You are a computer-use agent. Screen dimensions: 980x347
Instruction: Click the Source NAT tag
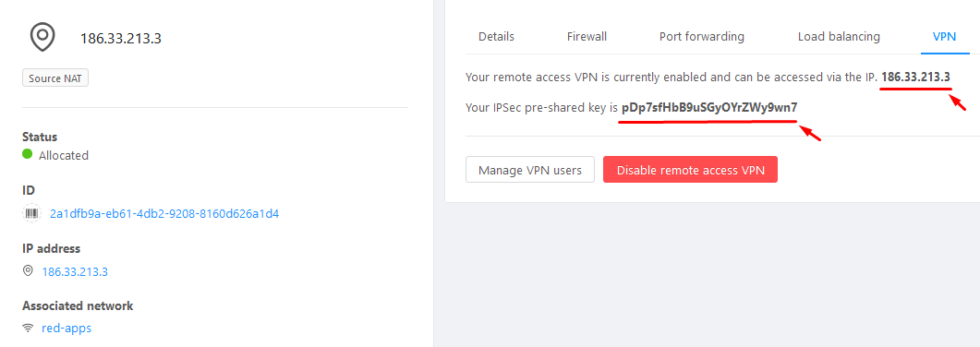pos(55,78)
